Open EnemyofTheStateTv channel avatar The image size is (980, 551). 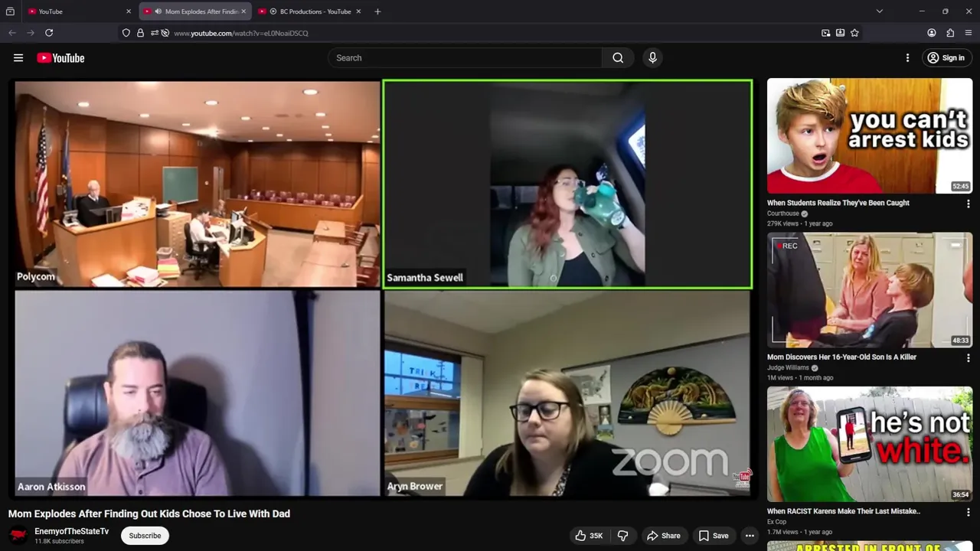18,535
